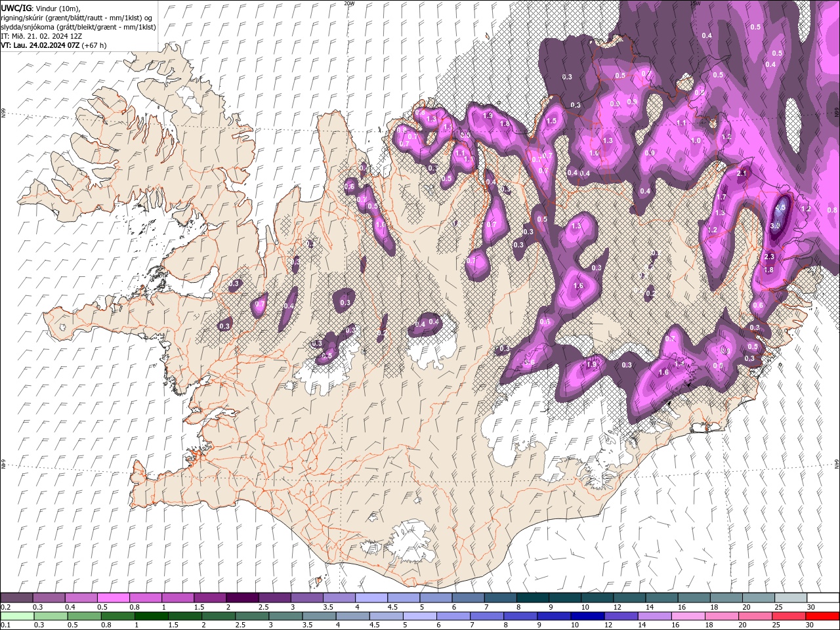Screen dimensions: 840x630
Task: Click the 3.9 snowfall value on the map
Action: point(775,226)
